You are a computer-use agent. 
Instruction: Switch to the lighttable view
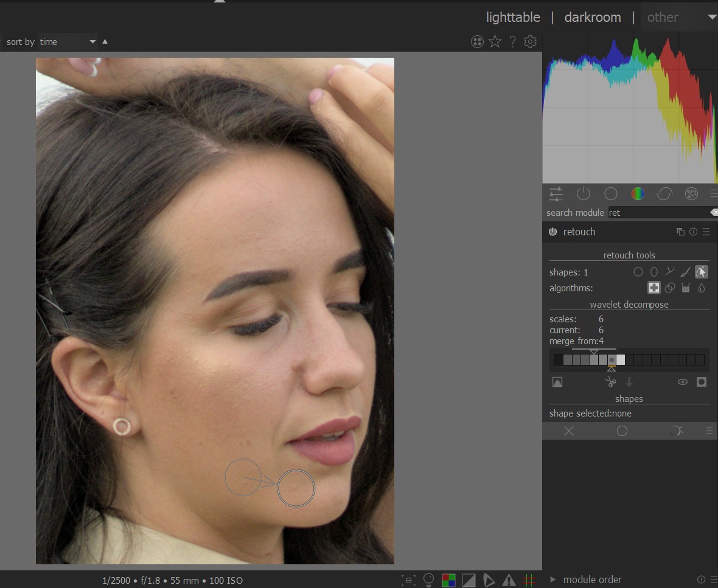coord(513,18)
